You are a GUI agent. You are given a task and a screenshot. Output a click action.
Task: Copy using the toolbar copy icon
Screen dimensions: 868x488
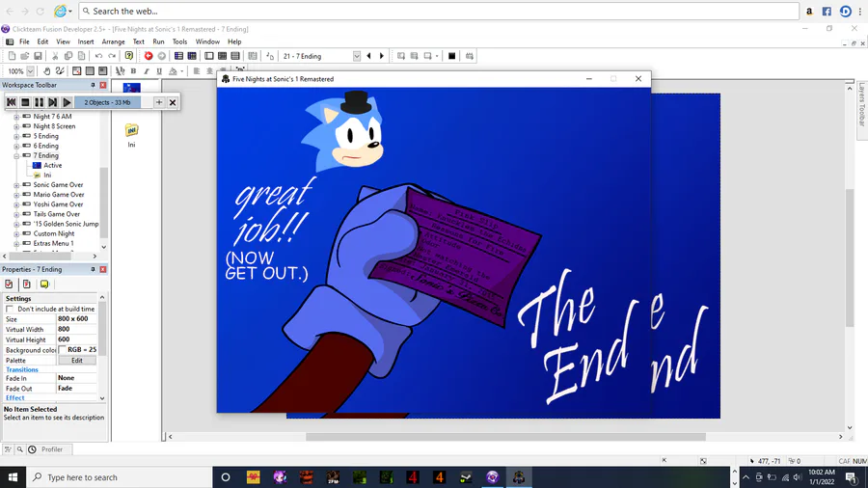tap(68, 56)
